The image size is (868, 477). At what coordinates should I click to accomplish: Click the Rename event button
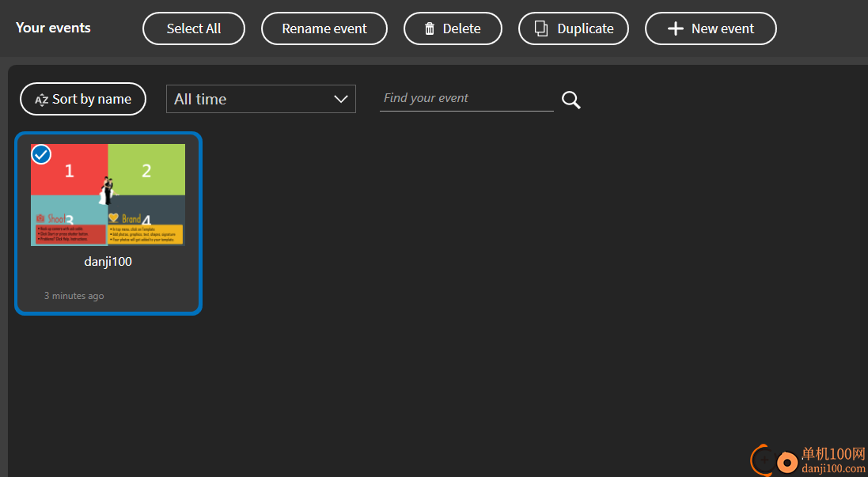[324, 28]
